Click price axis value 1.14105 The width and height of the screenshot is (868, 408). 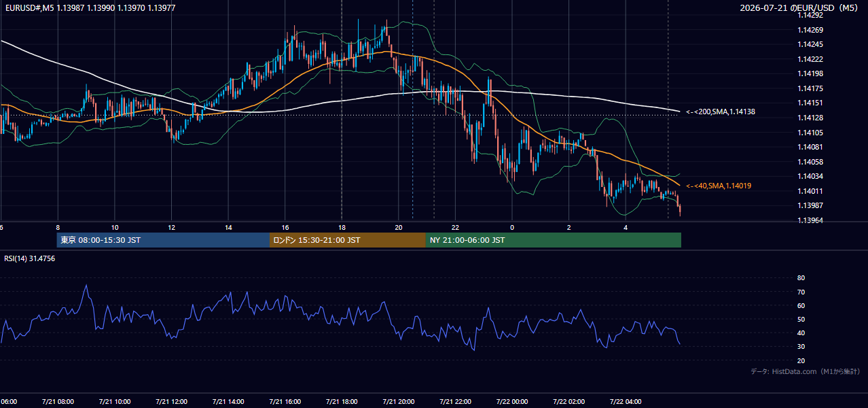810,133
